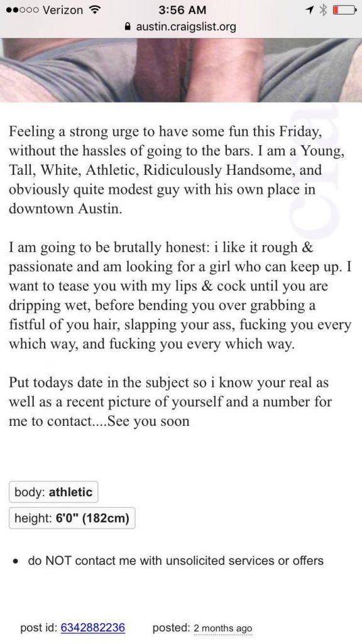Tap the Bluetooth status icon

coord(324,10)
